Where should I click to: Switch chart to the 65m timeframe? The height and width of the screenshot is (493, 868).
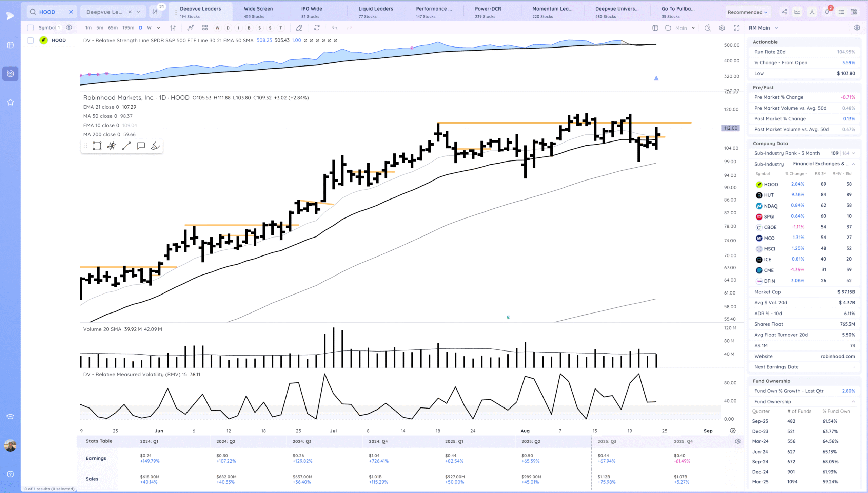click(113, 28)
